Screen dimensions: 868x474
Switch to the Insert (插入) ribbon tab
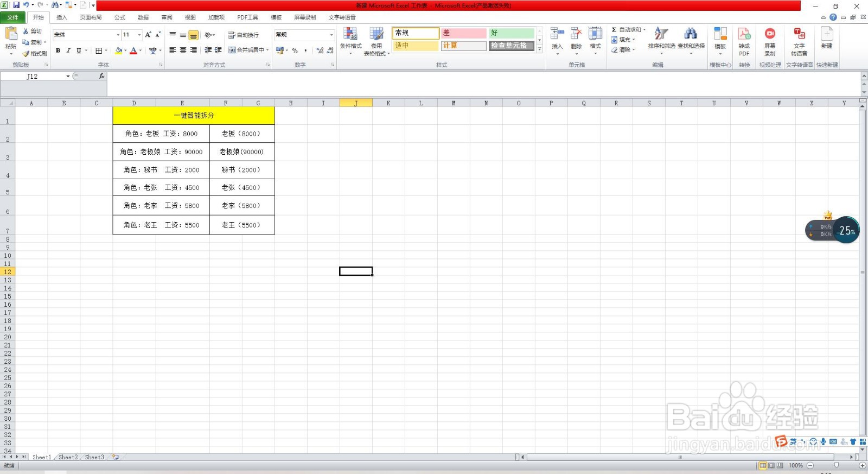pos(62,17)
